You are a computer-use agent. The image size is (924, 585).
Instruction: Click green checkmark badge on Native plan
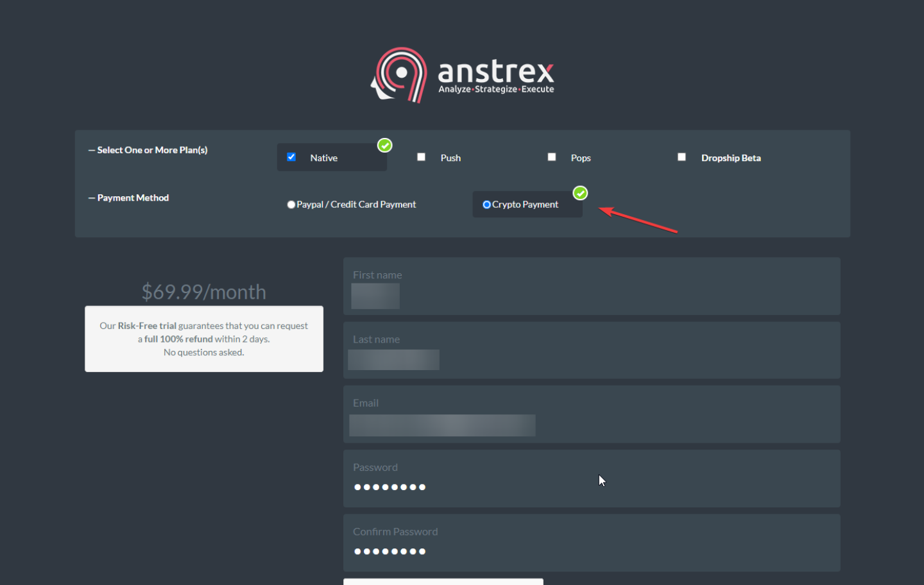pos(384,146)
